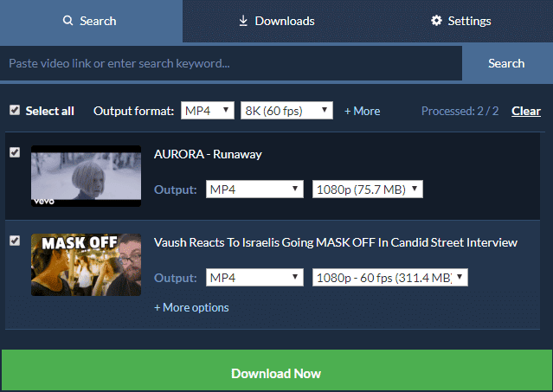Click the Vaush Reacts To Israelis title text
The width and height of the screenshot is (553, 392).
tap(336, 242)
